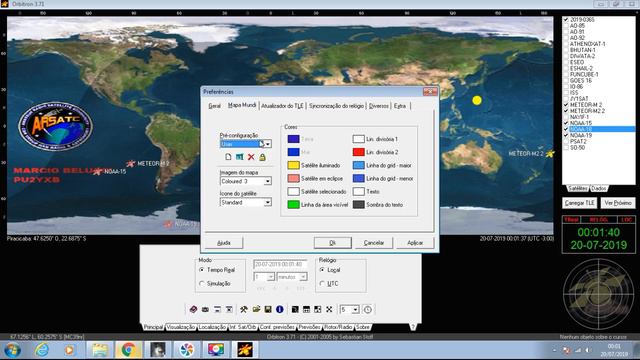Uncheck the METEOR-M 2 satellite checkbox
Viewport: 640px width, 360px height.
pyautogui.click(x=566, y=105)
